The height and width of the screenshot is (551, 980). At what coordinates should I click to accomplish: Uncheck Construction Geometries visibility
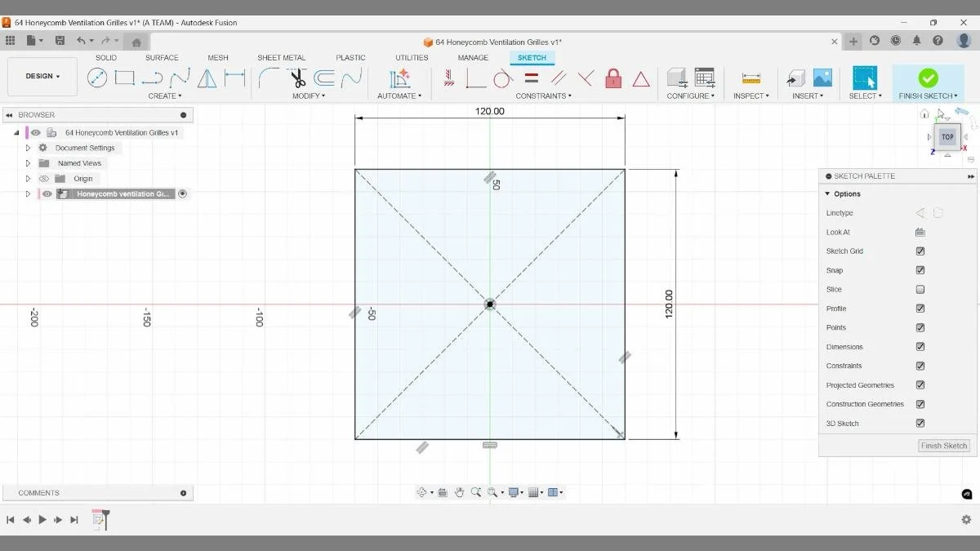[920, 403]
